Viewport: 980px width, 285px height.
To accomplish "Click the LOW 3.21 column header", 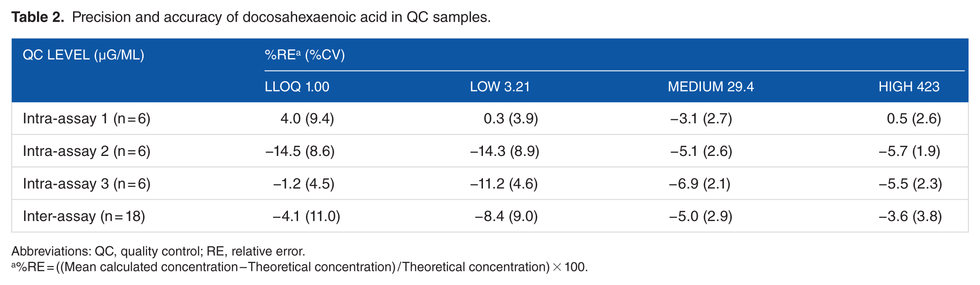I will [500, 87].
